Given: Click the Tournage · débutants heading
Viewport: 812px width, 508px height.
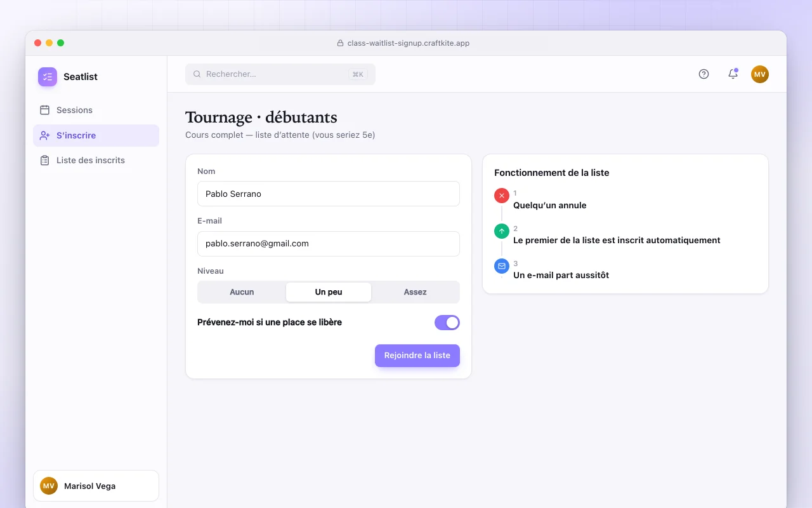Looking at the screenshot, I should (261, 117).
